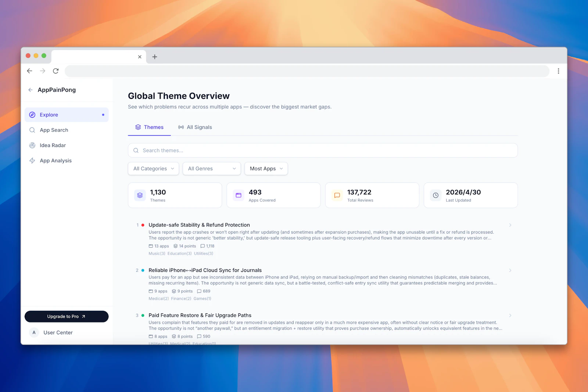Click the back arrow beside AppPainPong

pos(31,90)
